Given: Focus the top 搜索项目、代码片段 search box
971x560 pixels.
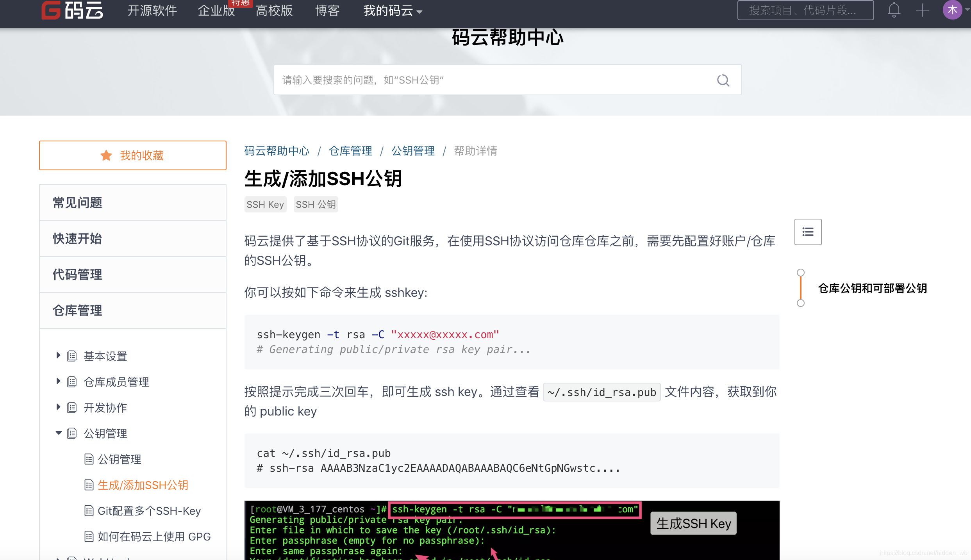Looking at the screenshot, I should (x=805, y=10).
